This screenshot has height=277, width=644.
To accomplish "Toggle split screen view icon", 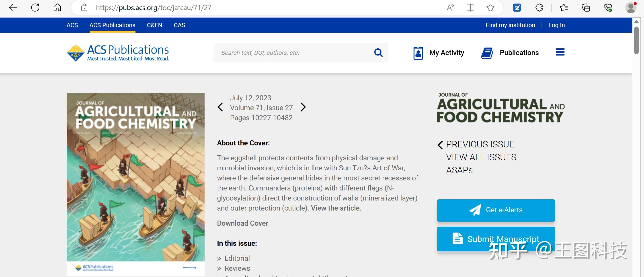I will (x=470, y=8).
